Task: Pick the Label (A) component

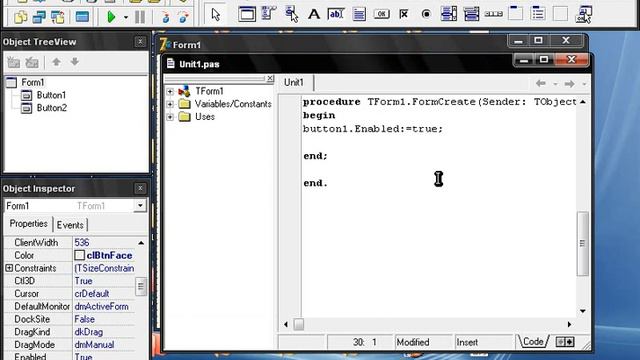Action: pos(313,14)
